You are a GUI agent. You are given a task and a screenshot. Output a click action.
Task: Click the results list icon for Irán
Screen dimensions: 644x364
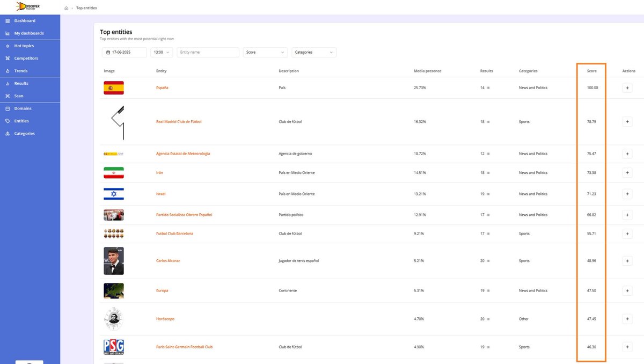pos(488,173)
